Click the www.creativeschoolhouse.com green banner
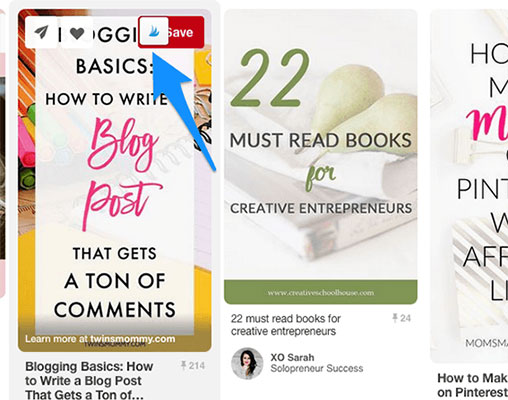 click(x=321, y=292)
